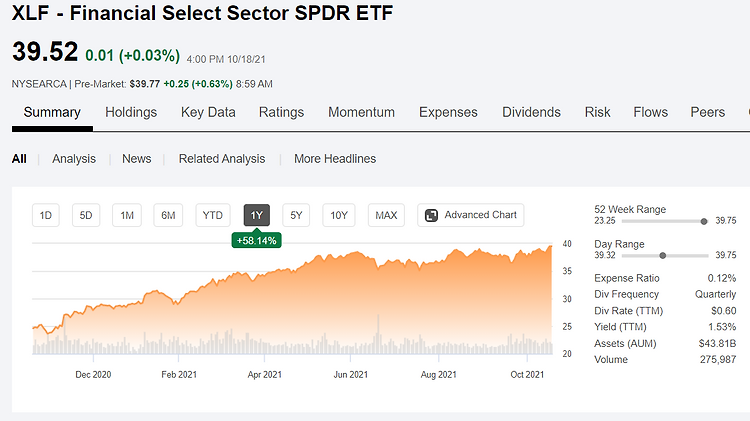
Task: Click the Div Rate (TTM) value $0.60
Action: (724, 310)
